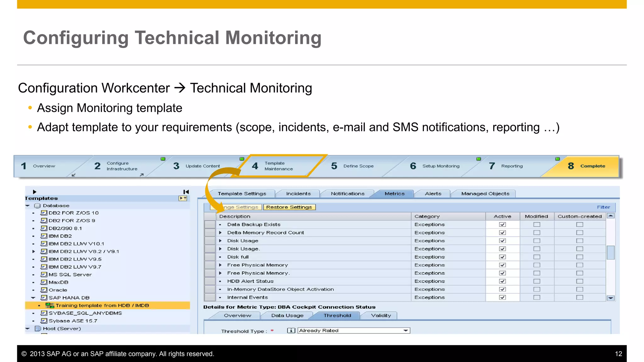Open the Validity details tab
The height and width of the screenshot is (362, 644).
click(381, 315)
